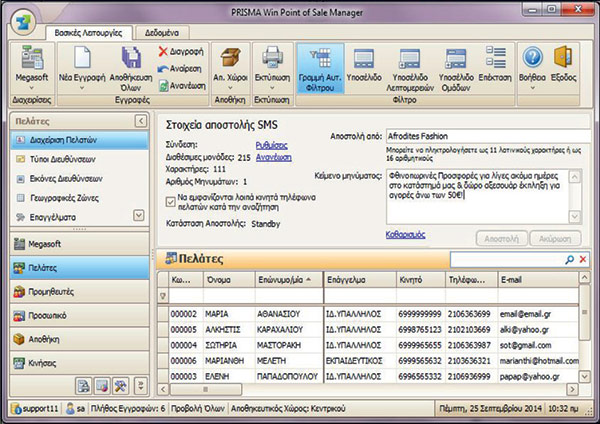Expand the Megasoft ribbon dropdown arrow
600x424 pixels.
(32, 88)
